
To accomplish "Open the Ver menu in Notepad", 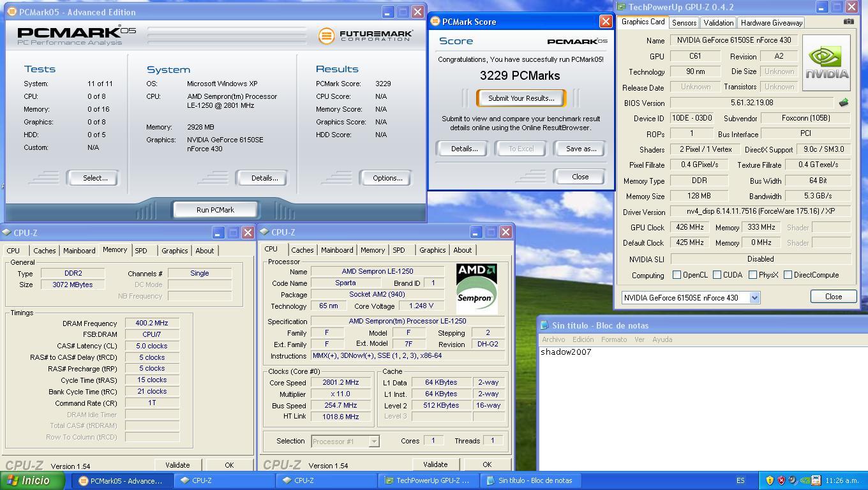I will (x=639, y=339).
